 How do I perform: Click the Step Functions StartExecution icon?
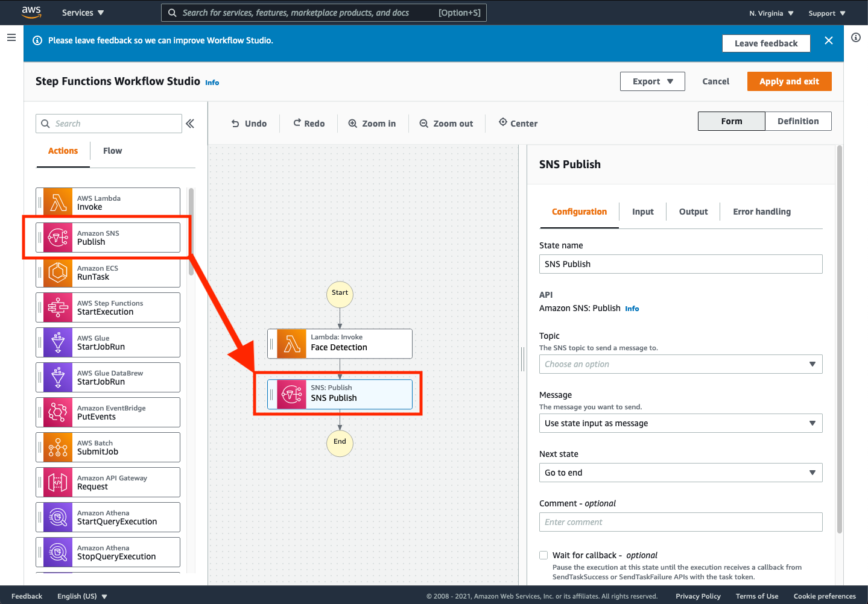(58, 307)
